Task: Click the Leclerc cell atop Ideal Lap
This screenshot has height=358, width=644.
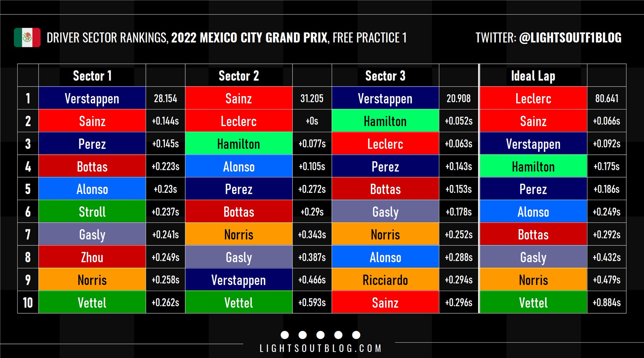Action: coord(533,98)
